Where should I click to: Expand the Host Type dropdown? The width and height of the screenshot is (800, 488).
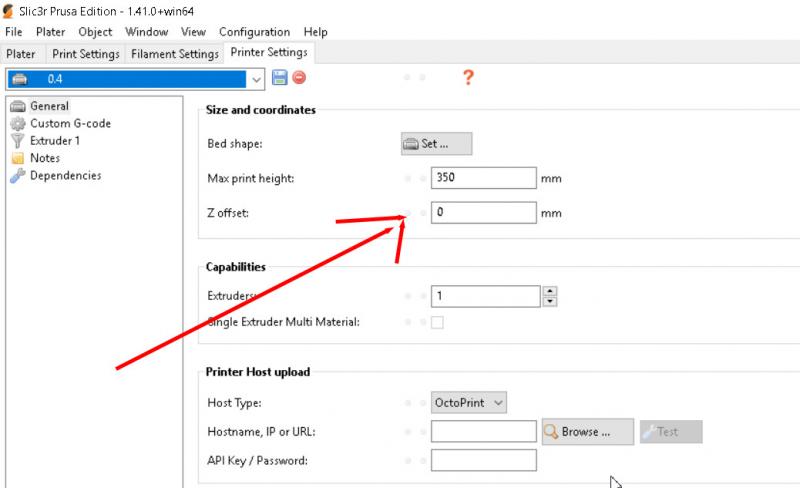(469, 402)
